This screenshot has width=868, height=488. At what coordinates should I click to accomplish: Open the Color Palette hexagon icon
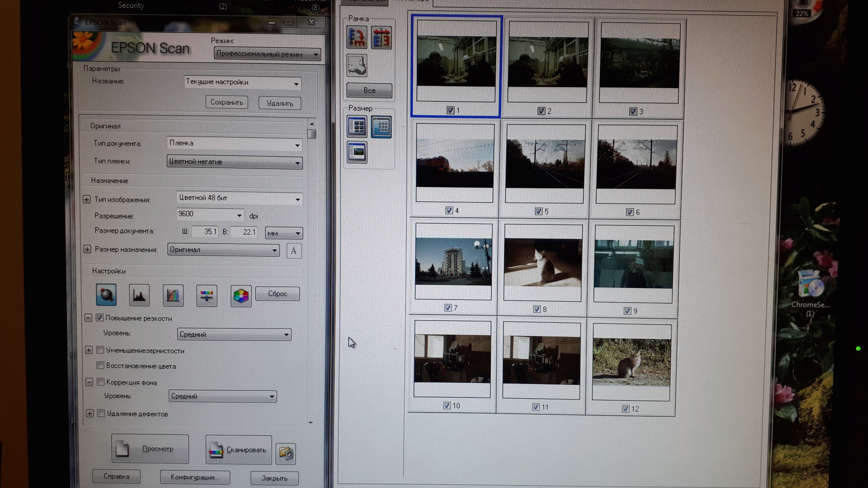241,296
